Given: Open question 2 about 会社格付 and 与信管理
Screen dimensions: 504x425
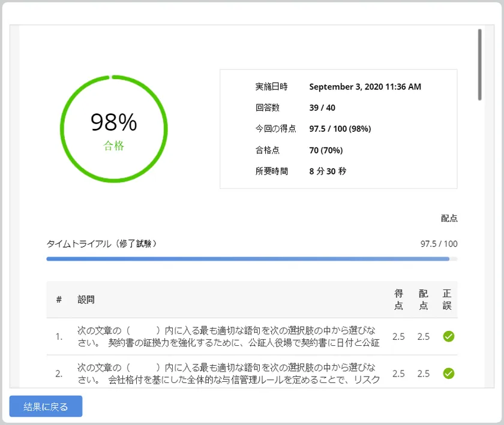Looking at the screenshot, I should tap(228, 373).
